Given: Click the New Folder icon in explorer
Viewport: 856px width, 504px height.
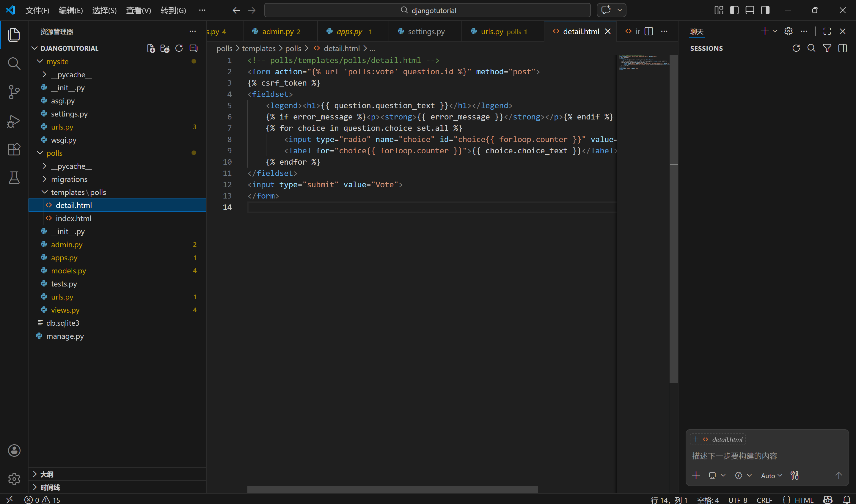Looking at the screenshot, I should pyautogui.click(x=165, y=48).
